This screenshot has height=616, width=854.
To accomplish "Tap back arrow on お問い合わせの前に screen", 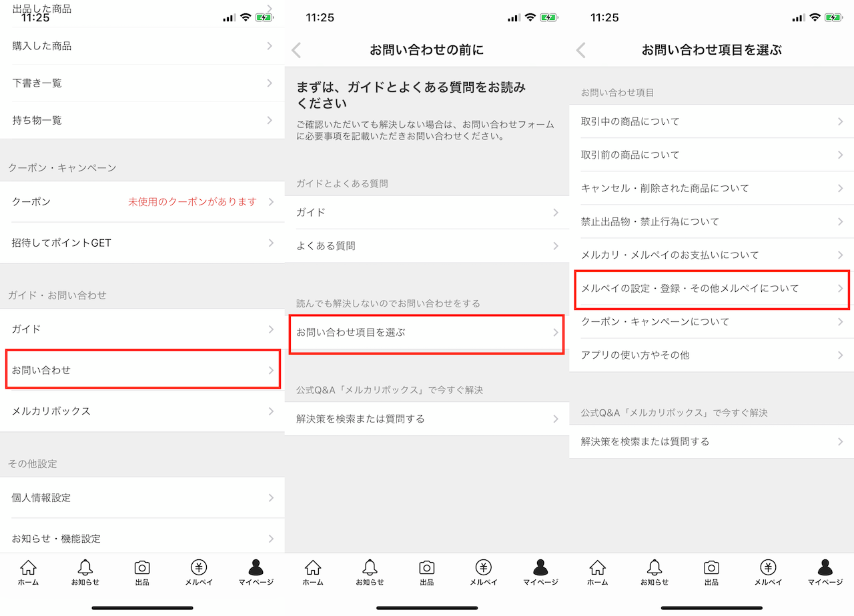I will [x=297, y=50].
